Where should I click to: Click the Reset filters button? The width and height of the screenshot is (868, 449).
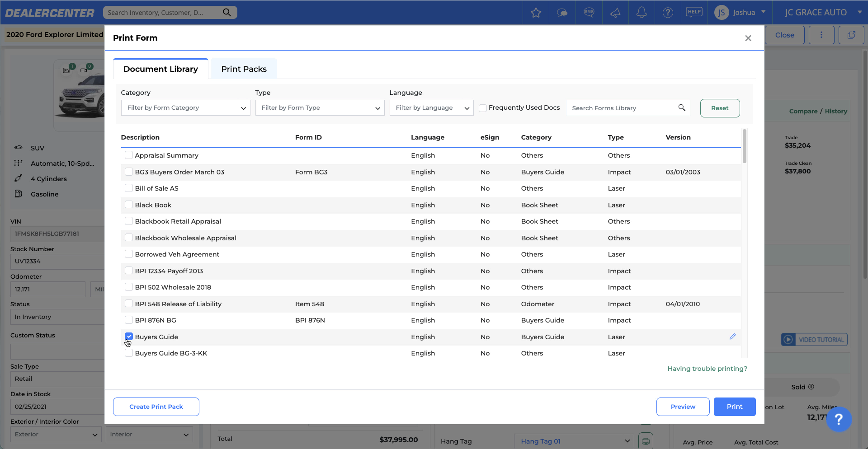720,108
